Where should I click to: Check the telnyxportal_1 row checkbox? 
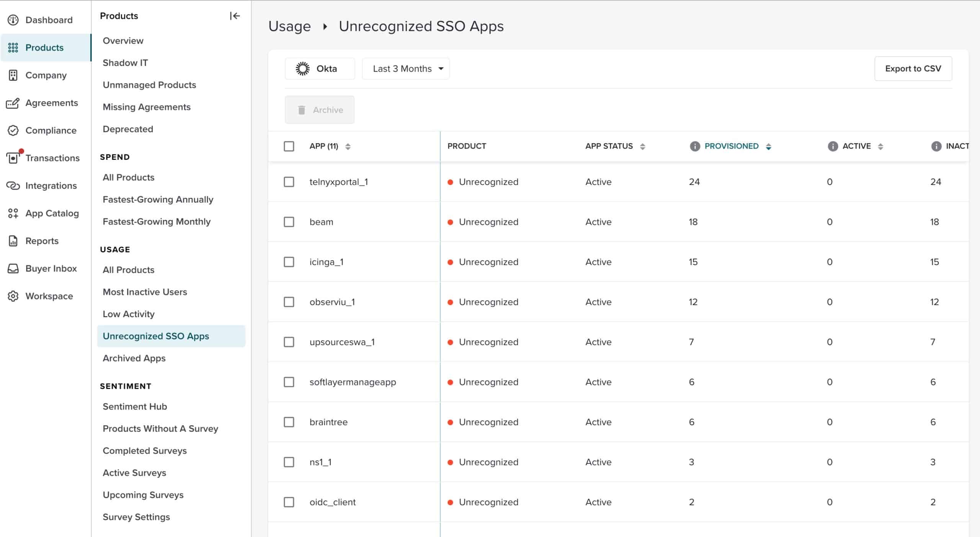(x=289, y=182)
